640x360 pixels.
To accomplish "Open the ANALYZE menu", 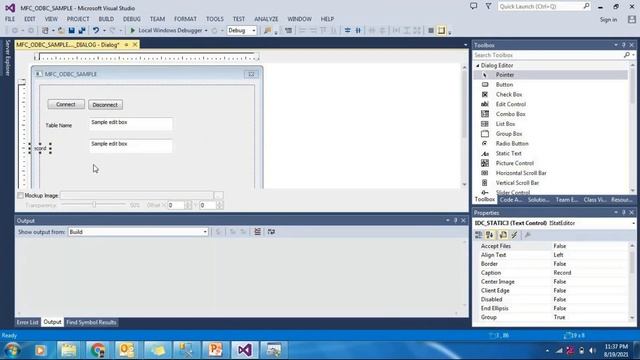I will pyautogui.click(x=266, y=19).
